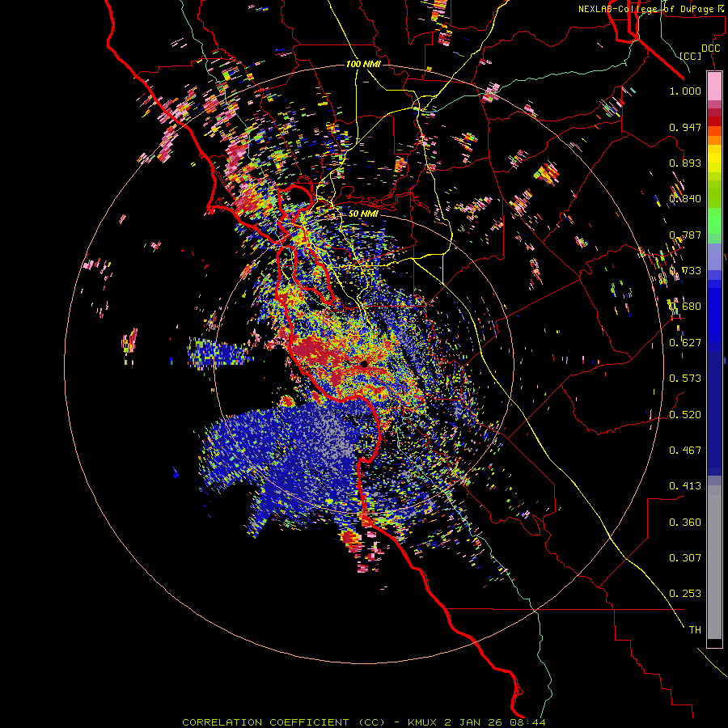Viewport: 728px width, 728px height.
Task: Click the black radar site dot
Action: click(364, 364)
